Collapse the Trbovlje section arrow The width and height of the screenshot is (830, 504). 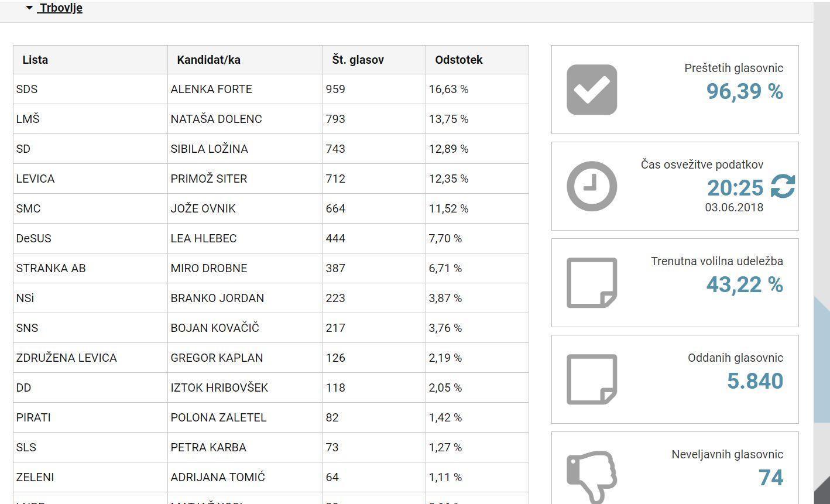(x=29, y=8)
